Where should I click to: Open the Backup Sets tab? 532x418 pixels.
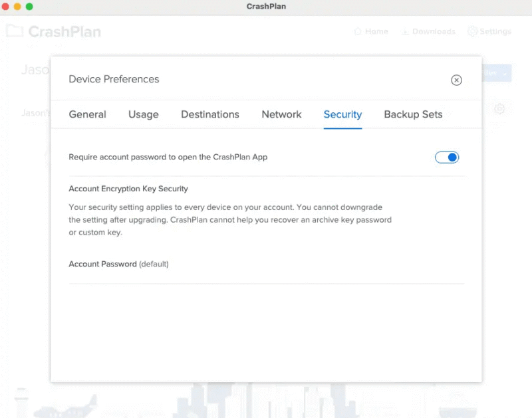[x=413, y=114]
